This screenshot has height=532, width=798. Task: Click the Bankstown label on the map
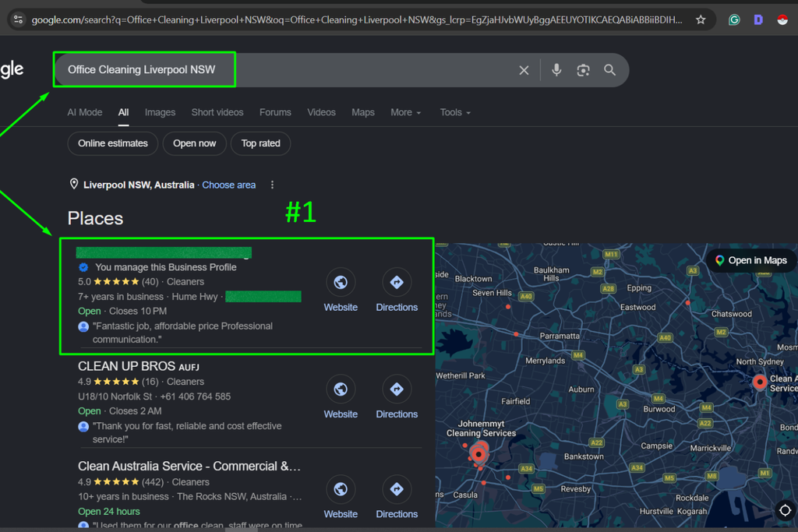(x=584, y=456)
